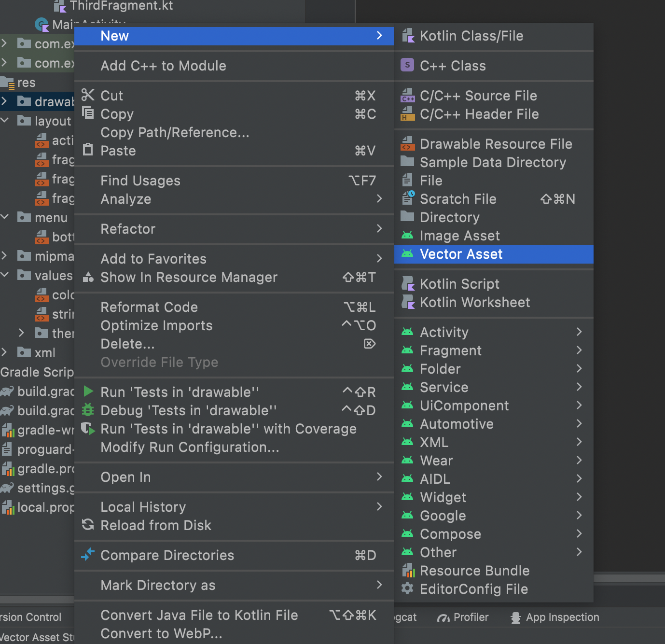Click the Cut scissors icon

[88, 95]
